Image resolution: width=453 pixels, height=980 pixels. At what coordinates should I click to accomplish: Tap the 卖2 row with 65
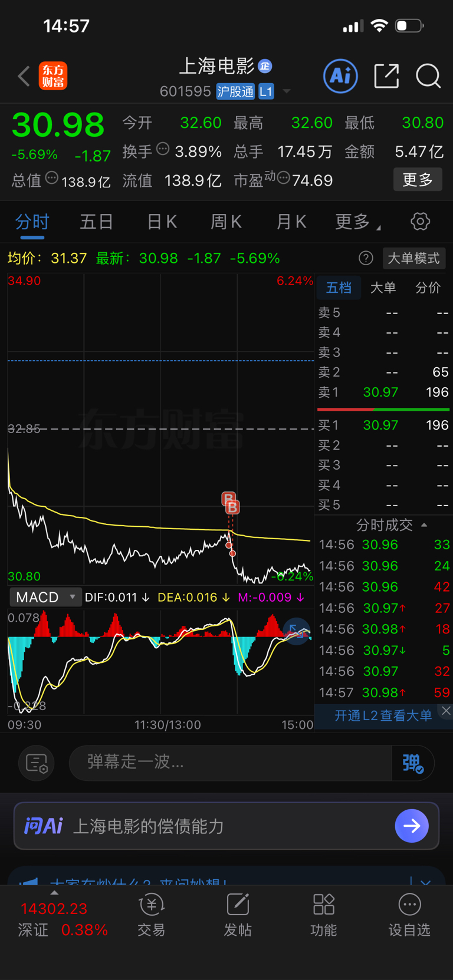click(383, 372)
